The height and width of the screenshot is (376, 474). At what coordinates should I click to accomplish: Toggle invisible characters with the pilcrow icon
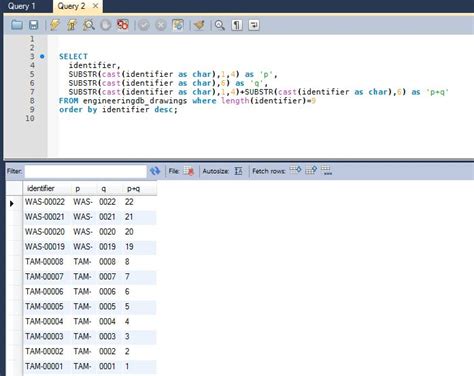point(237,25)
